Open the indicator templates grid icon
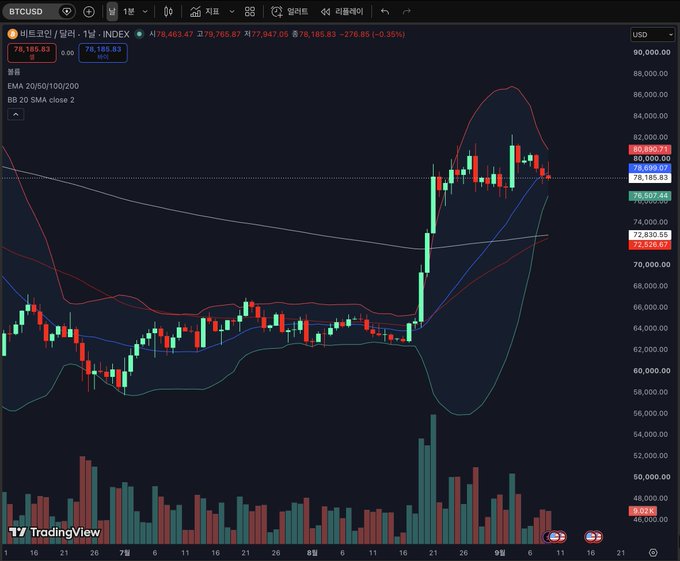Viewport: 680px width, 561px height. [x=250, y=12]
